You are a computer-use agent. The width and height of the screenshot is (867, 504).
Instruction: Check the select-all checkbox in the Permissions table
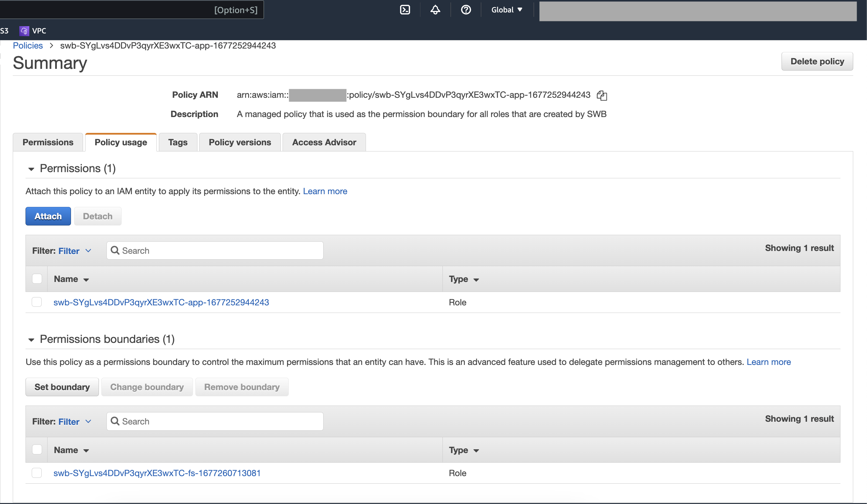37,279
